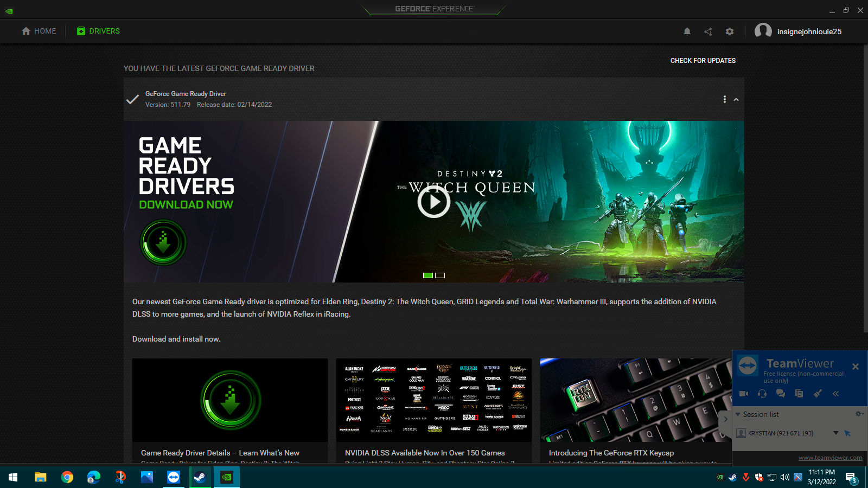Image resolution: width=868 pixels, height=488 pixels.
Task: Select first banner slide indicator
Action: [428, 275]
